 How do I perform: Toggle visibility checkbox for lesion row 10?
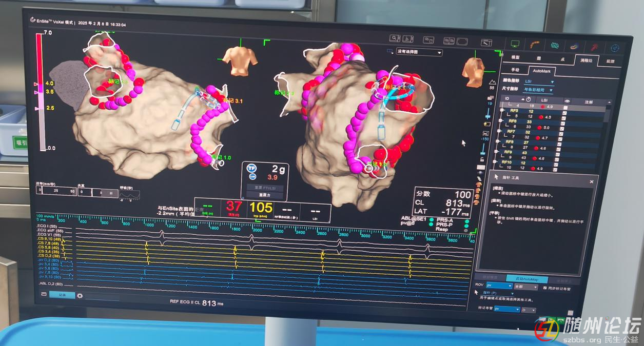tap(555, 170)
